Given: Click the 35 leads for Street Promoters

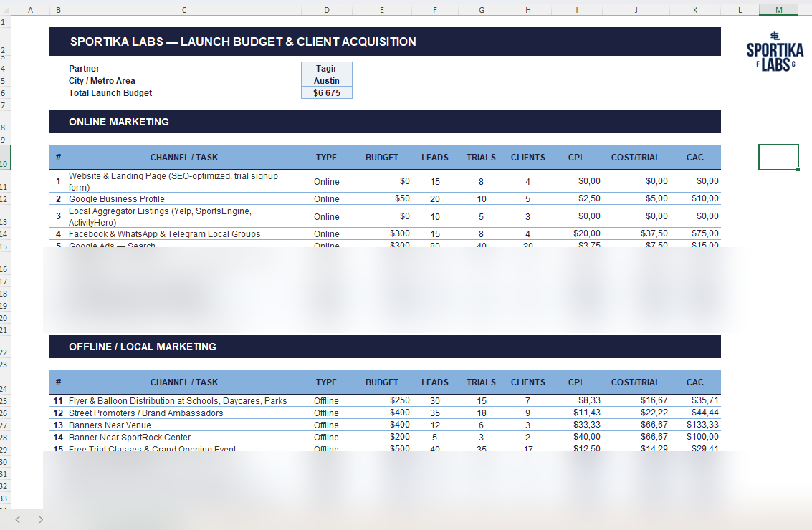Looking at the screenshot, I should point(435,413).
